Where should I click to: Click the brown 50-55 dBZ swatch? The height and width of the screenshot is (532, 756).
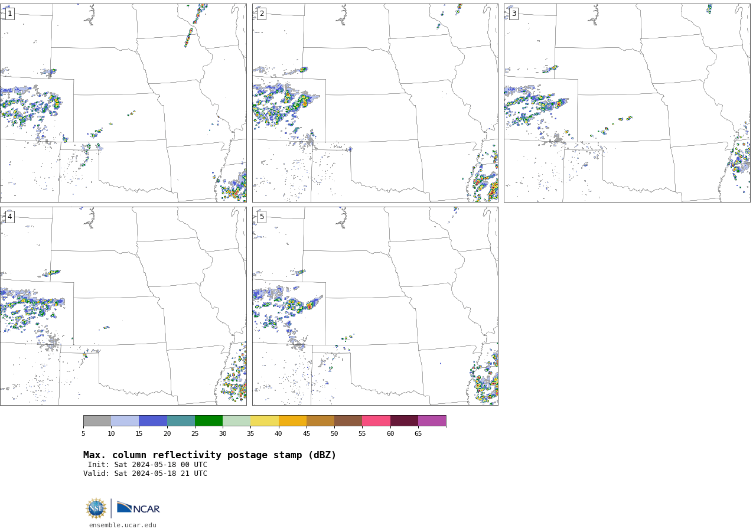point(348,420)
